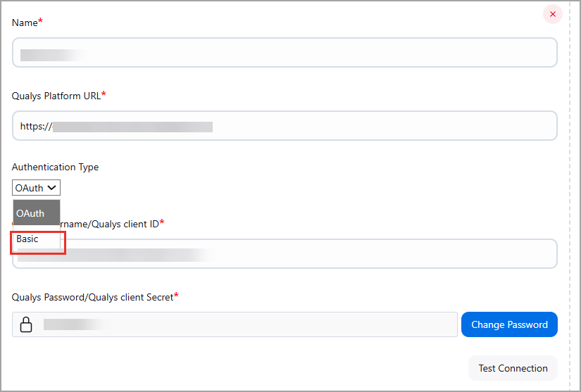Click the red asterisk after Qualys client Secret

point(176,296)
